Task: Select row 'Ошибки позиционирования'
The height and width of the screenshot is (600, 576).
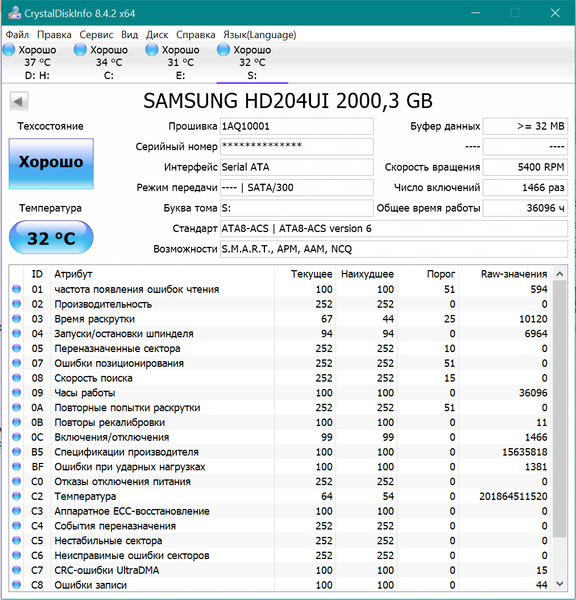Action: pyautogui.click(x=281, y=363)
